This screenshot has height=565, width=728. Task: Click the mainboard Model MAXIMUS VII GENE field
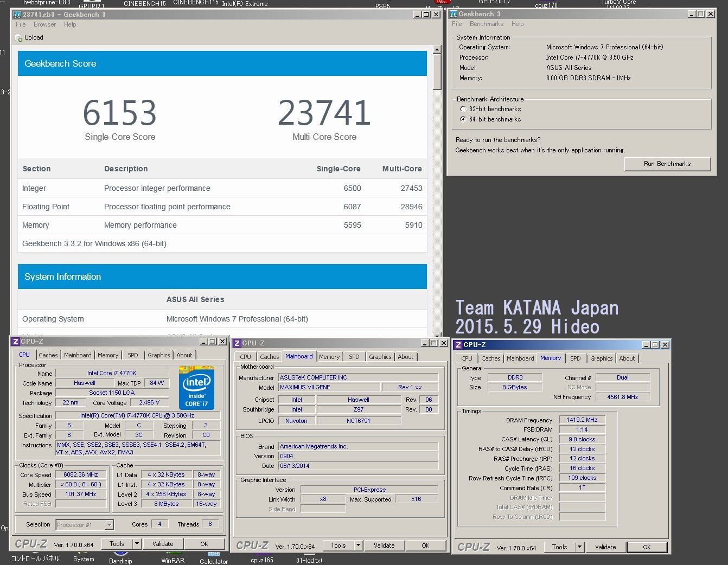coord(329,388)
